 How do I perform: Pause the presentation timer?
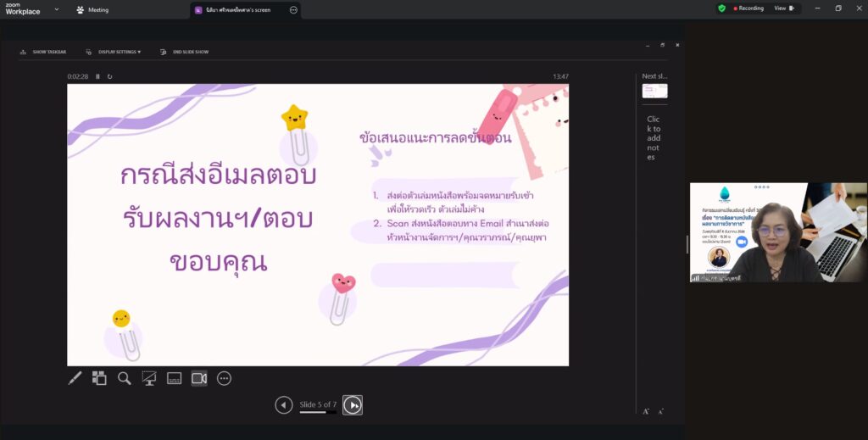[97, 76]
